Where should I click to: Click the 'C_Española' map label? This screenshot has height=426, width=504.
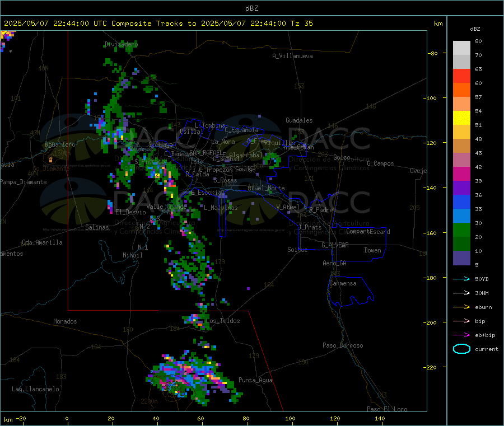[241, 130]
